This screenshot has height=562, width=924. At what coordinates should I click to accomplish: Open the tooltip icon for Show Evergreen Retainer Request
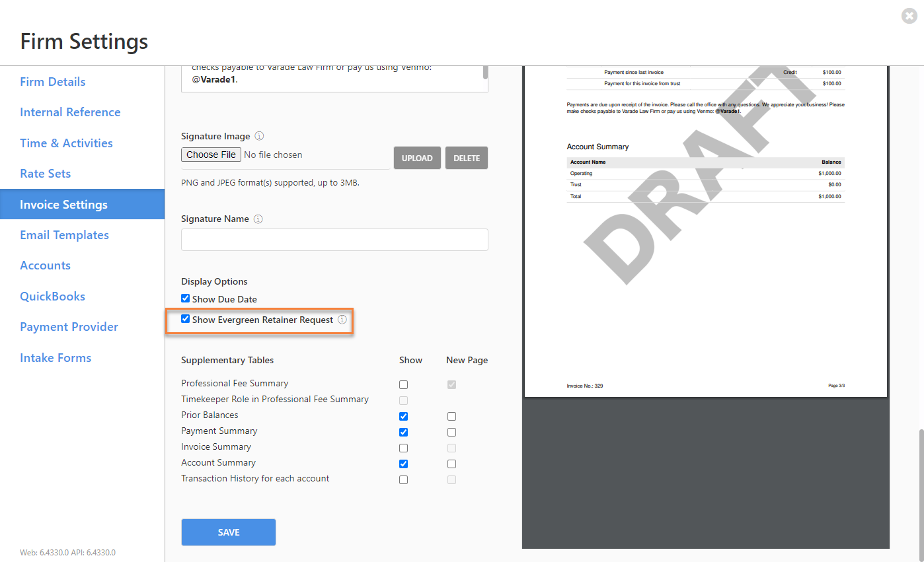pyautogui.click(x=342, y=320)
